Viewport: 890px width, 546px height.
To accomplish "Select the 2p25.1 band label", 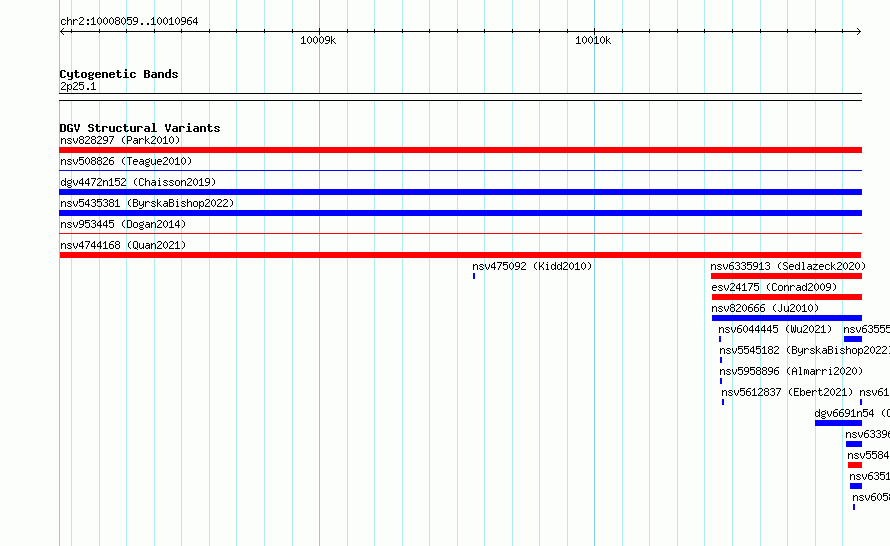I will (x=78, y=86).
